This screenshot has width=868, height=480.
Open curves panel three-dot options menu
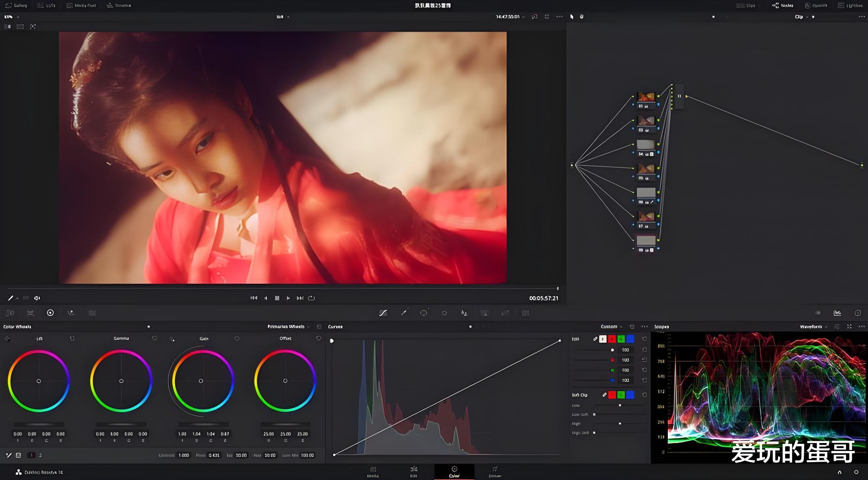645,326
